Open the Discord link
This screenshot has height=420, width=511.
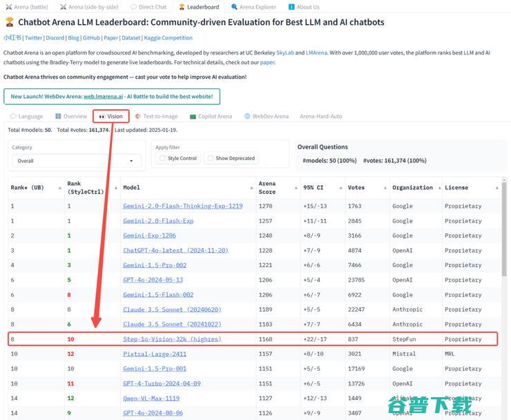[55, 38]
